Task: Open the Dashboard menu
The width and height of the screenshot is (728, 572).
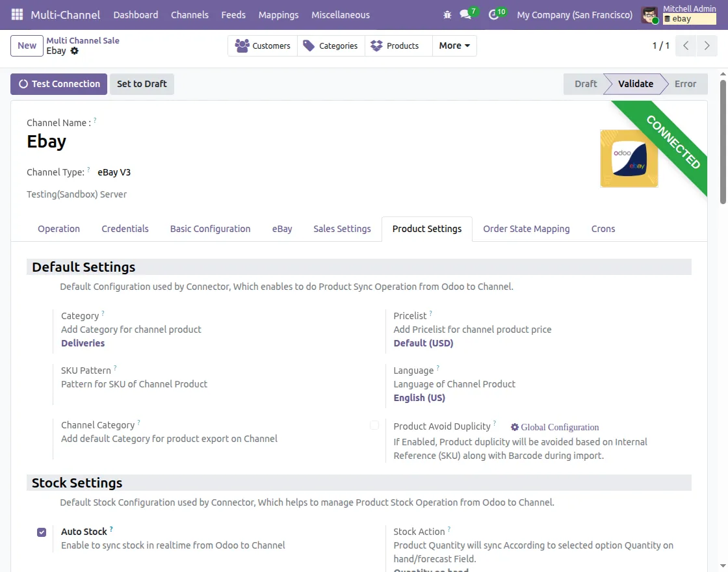Action: tap(136, 15)
